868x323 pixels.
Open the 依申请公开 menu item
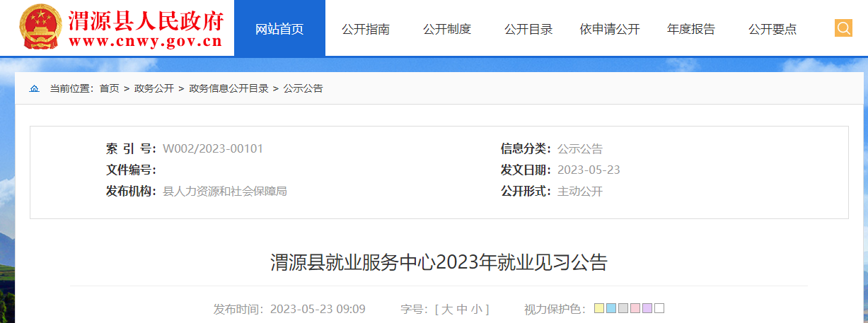(610, 29)
